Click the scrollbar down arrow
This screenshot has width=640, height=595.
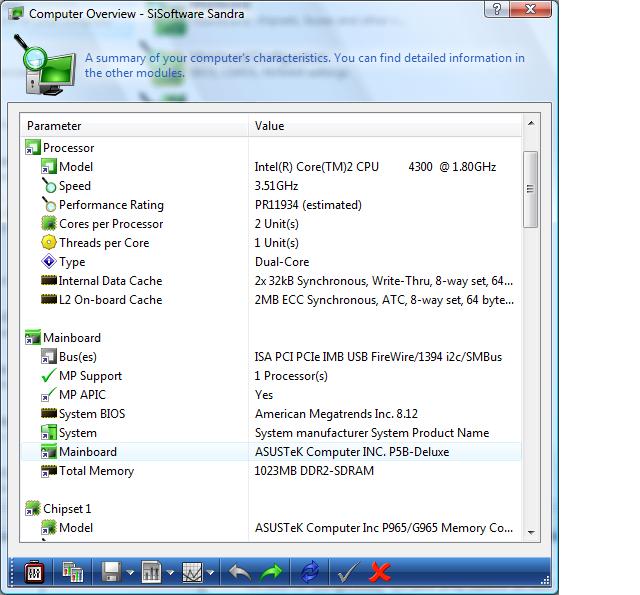(x=531, y=532)
